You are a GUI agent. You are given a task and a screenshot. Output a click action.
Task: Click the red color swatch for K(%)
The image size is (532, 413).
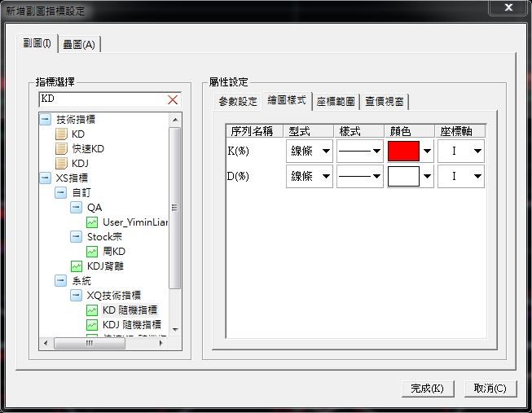tap(404, 151)
